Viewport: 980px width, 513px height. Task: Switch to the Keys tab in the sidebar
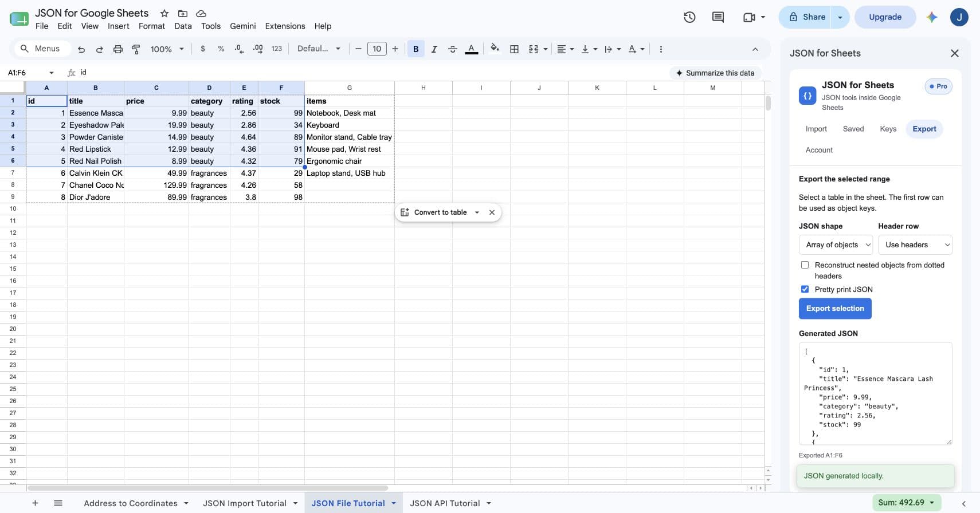(x=888, y=129)
